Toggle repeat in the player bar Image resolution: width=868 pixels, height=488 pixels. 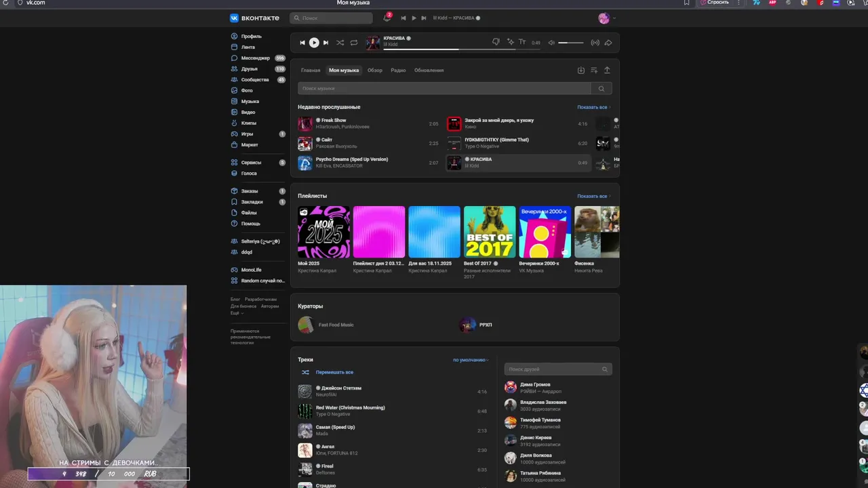point(354,43)
